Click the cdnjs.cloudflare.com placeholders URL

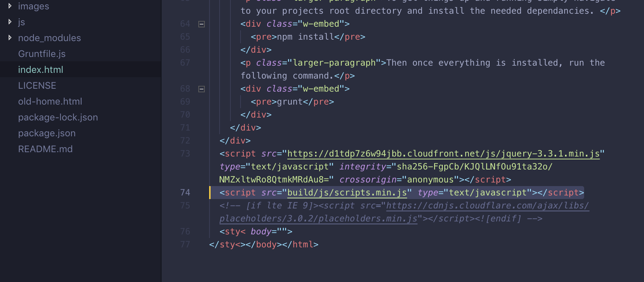(x=488, y=206)
